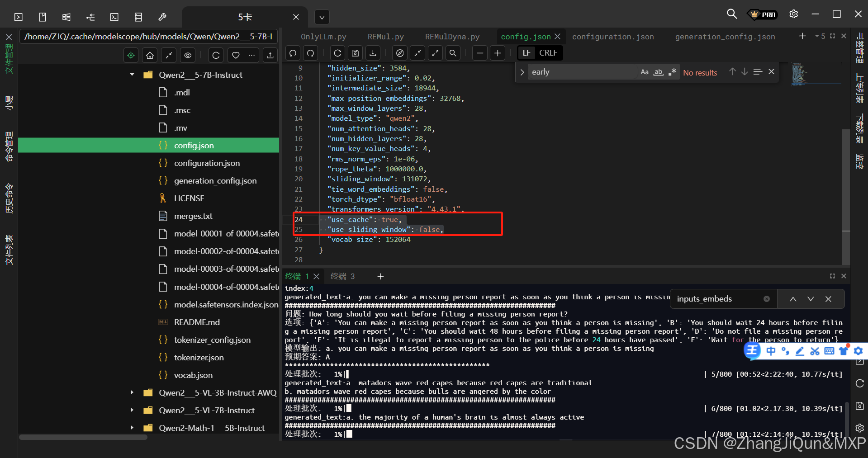Open the editor tab count dropdown 5

pyautogui.click(x=820, y=36)
